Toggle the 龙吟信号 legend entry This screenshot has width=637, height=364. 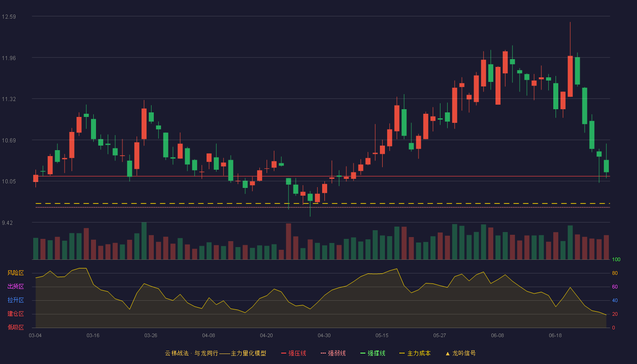coord(460,353)
